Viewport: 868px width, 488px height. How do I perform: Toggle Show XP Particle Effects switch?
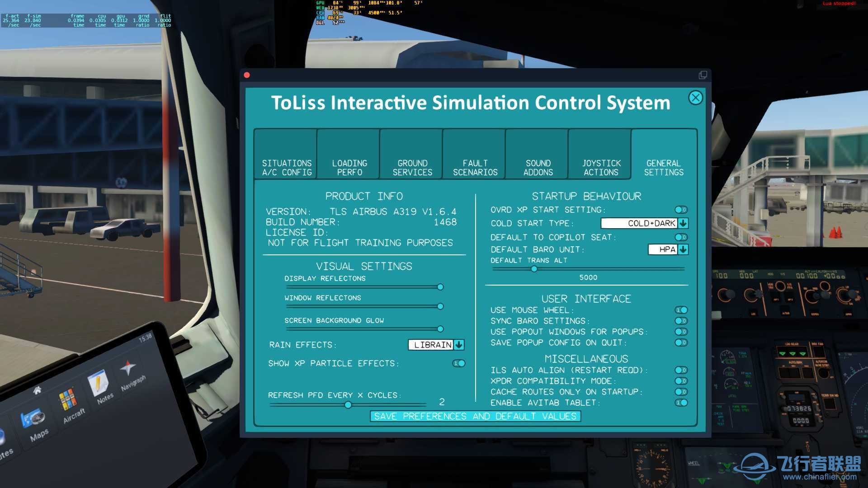(x=459, y=363)
